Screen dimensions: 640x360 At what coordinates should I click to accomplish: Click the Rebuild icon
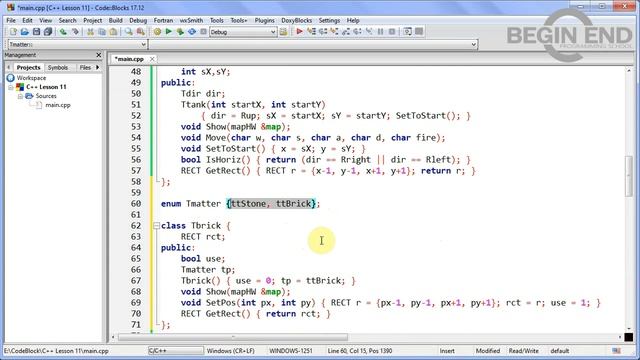pyautogui.click(x=192, y=32)
